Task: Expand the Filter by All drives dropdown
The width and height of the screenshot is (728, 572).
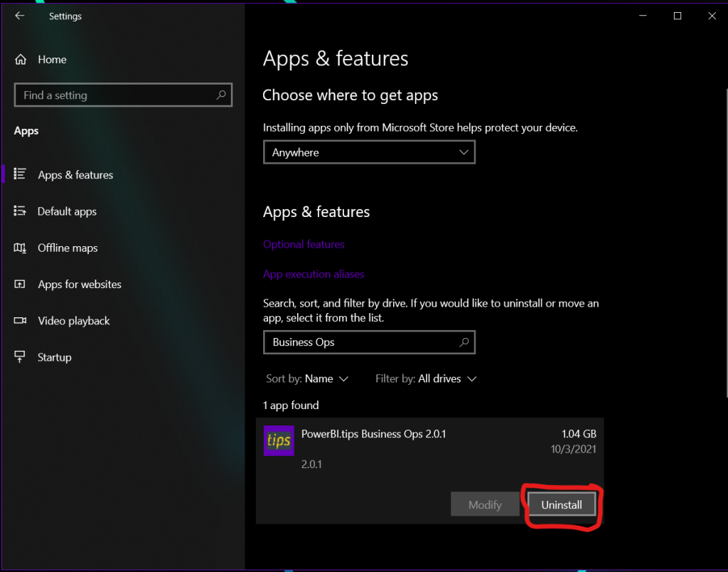Action: (426, 378)
